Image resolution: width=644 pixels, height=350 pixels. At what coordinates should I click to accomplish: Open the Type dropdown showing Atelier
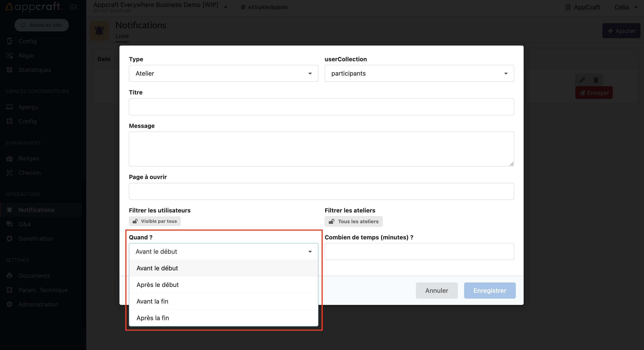pos(223,73)
